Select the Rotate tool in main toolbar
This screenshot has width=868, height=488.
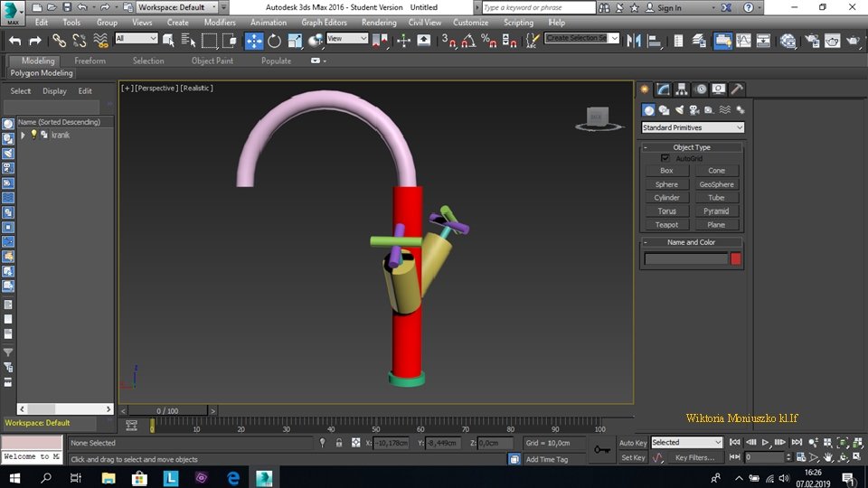click(x=275, y=41)
